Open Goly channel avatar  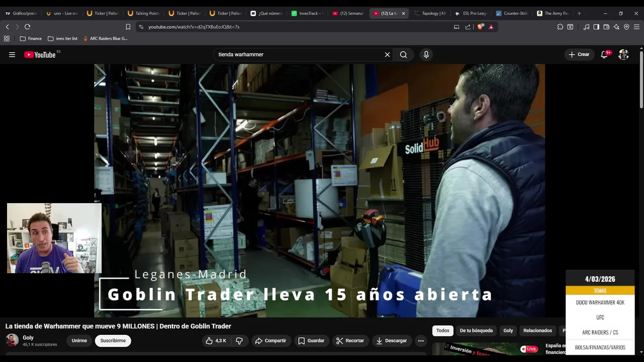point(12,340)
